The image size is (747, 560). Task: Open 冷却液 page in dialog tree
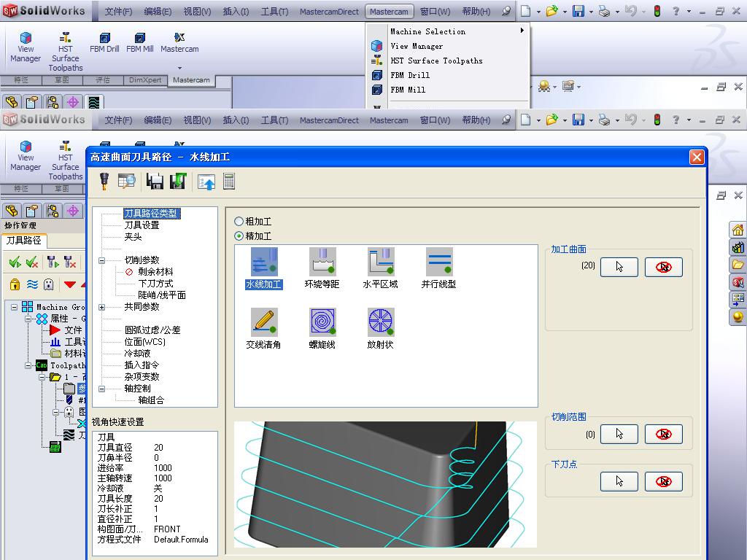[137, 354]
